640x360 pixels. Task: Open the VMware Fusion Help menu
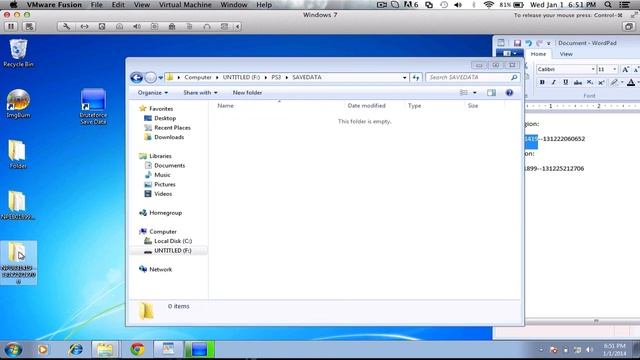click(264, 5)
